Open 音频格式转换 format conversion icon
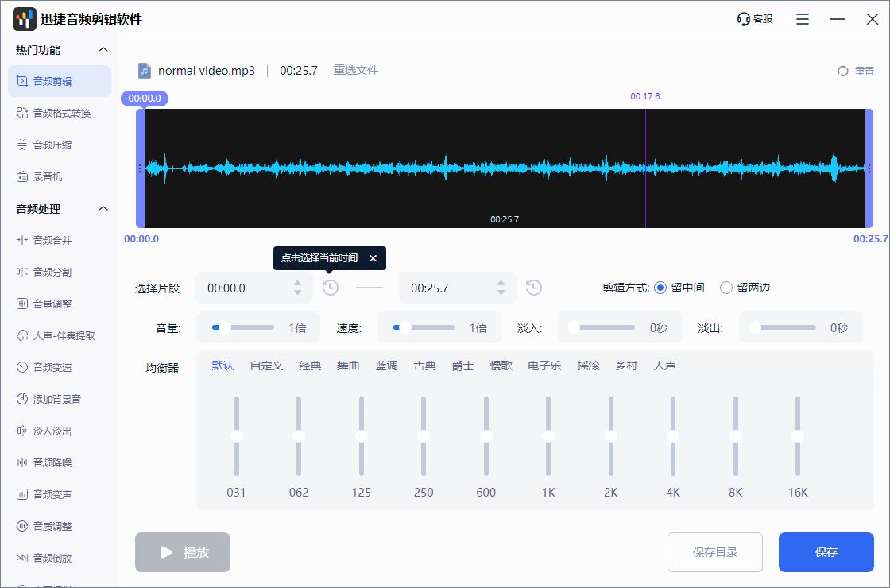This screenshot has height=588, width=890. click(22, 113)
